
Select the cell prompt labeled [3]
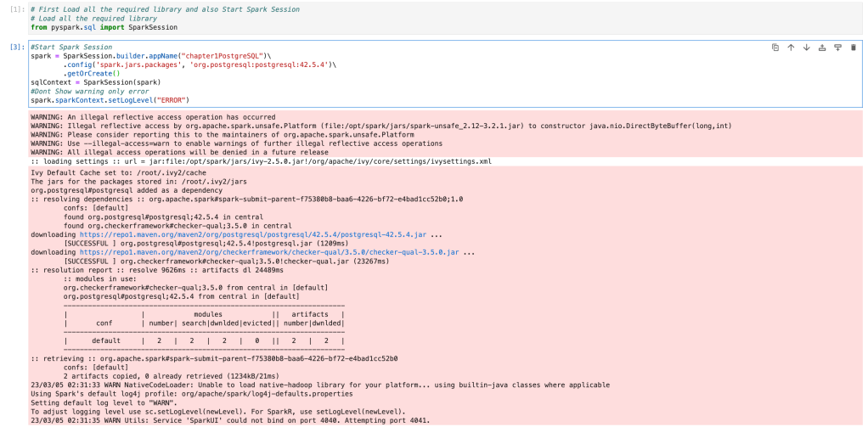(17, 48)
